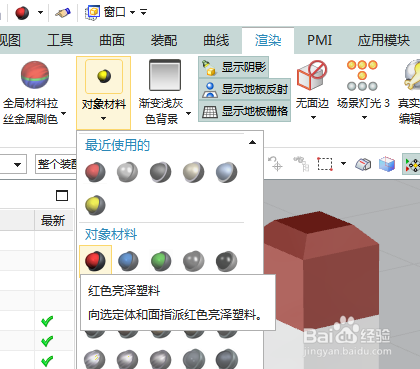The height and width of the screenshot is (369, 420).
Task: Click the rectangle selection icon in toolbar
Action: 325,164
